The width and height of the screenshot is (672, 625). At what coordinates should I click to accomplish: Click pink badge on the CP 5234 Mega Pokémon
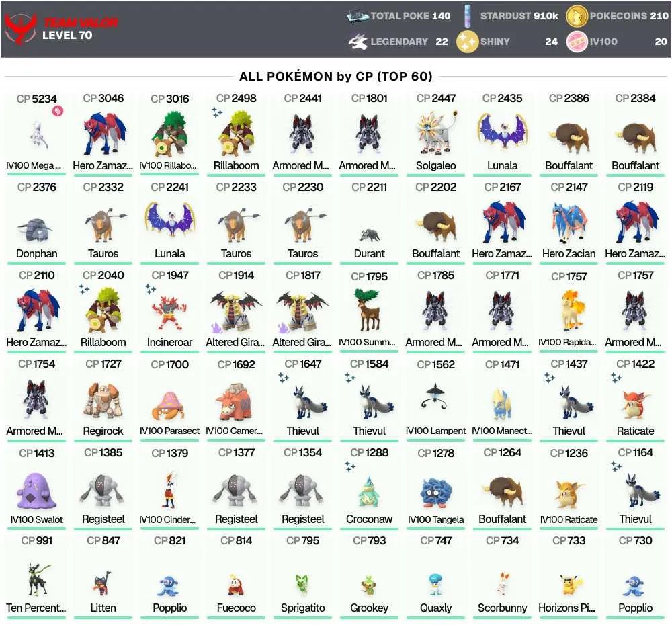(58, 111)
